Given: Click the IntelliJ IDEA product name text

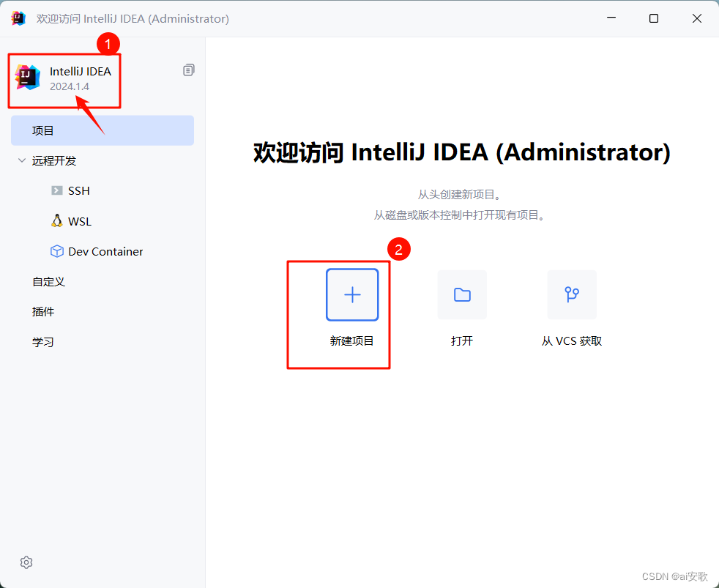Looking at the screenshot, I should 81,71.
